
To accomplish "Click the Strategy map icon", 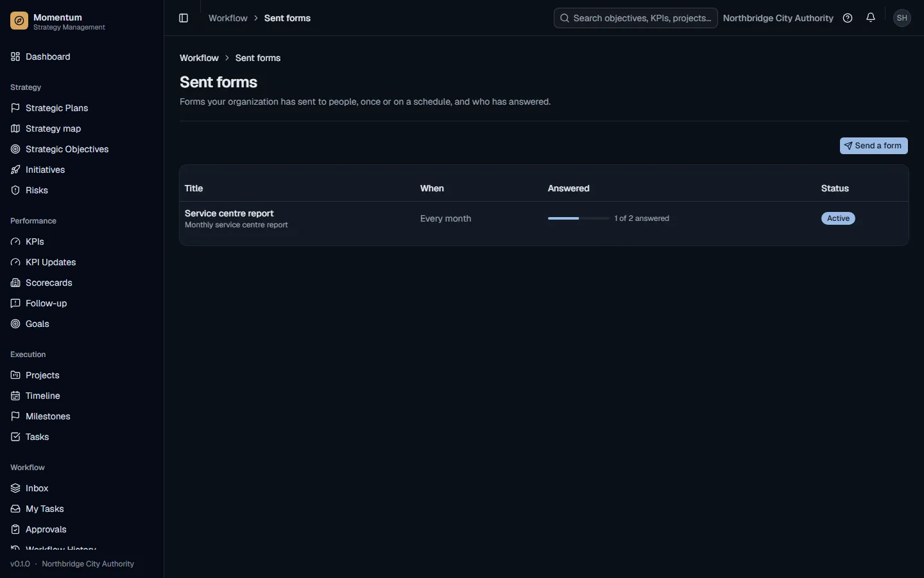I will click(15, 128).
